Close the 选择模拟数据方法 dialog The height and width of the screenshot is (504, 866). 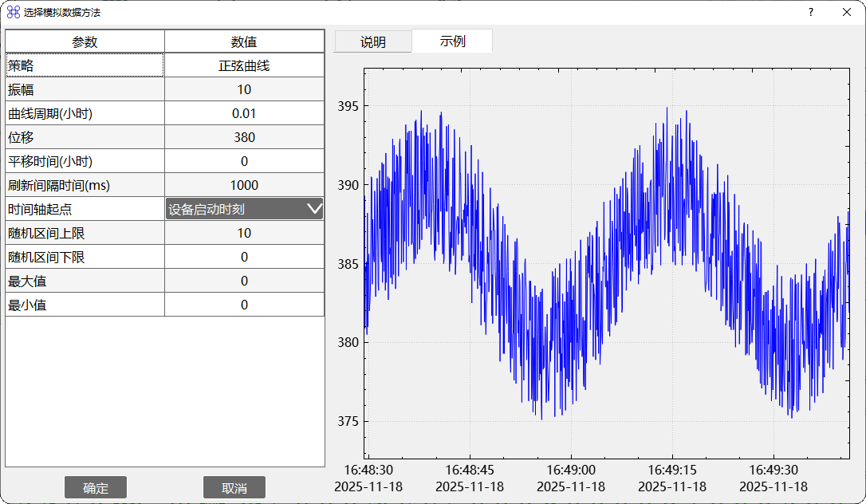847,12
